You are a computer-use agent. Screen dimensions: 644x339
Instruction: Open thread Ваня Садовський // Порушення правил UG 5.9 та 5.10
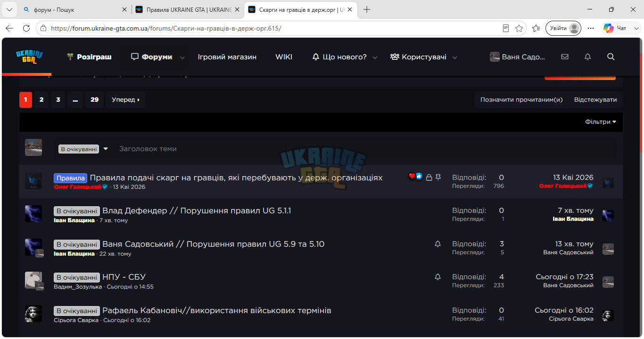pos(213,244)
